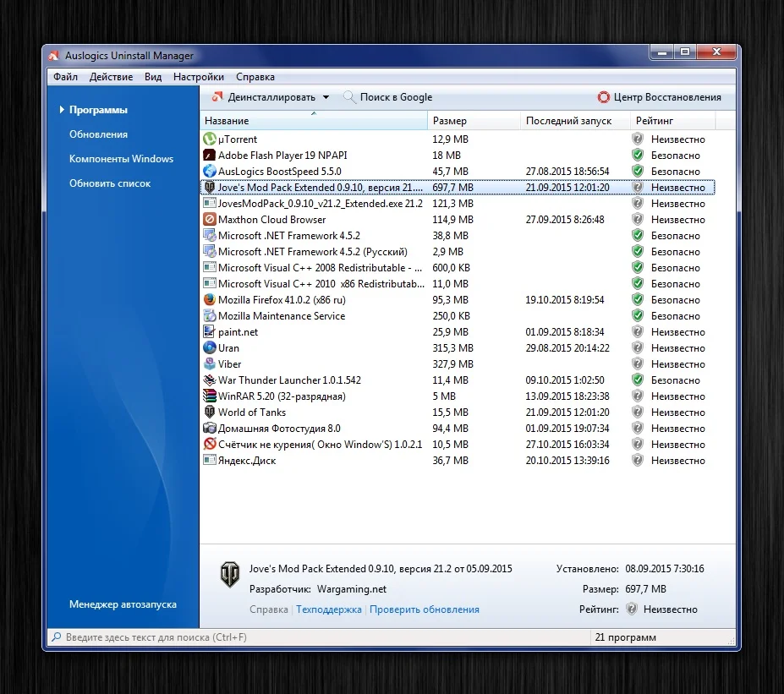The width and height of the screenshot is (784, 694).
Task: Open the Настройки menu
Action: 198,77
